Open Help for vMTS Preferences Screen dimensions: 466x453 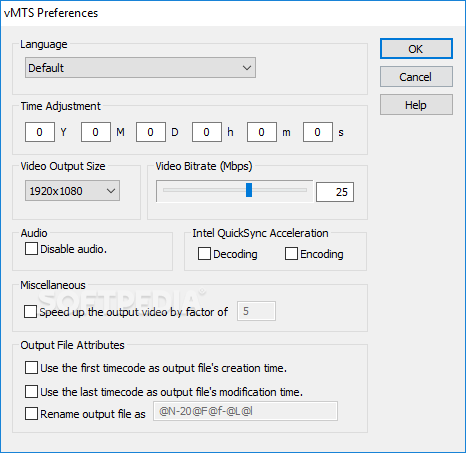(x=416, y=105)
